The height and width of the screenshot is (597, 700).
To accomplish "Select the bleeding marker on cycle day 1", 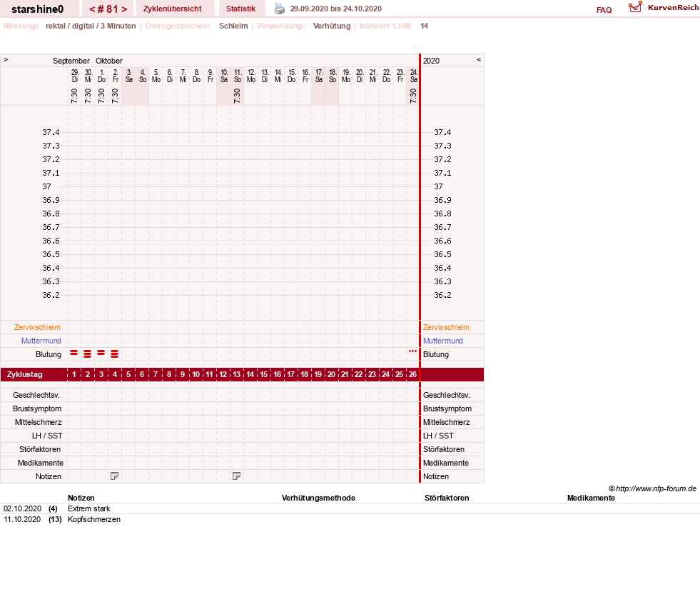I will 74,353.
